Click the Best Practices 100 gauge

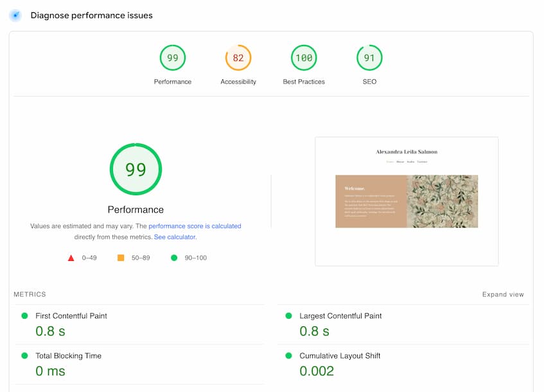[x=303, y=57]
